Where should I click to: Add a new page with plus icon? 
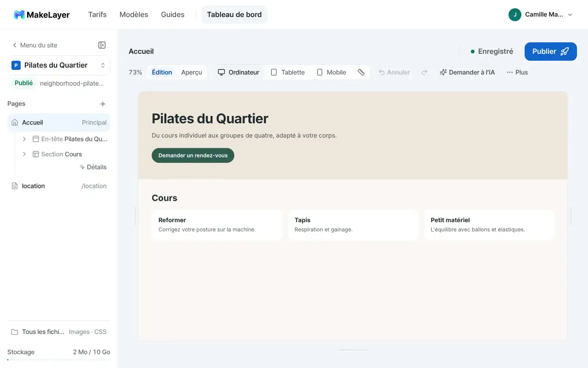103,104
